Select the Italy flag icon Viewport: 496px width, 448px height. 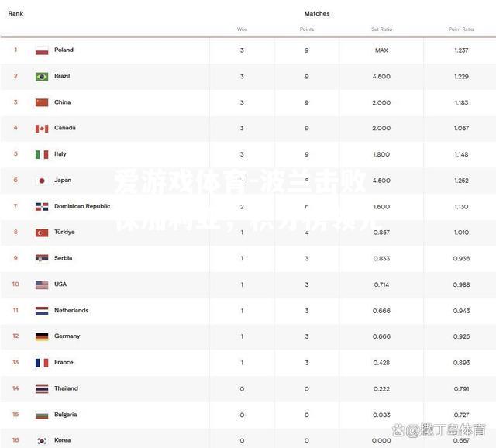click(x=42, y=154)
